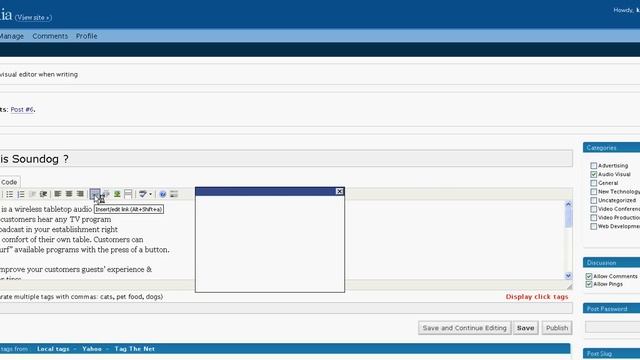
Task: Click the green insert image icon
Action: pyautogui.click(x=117, y=194)
